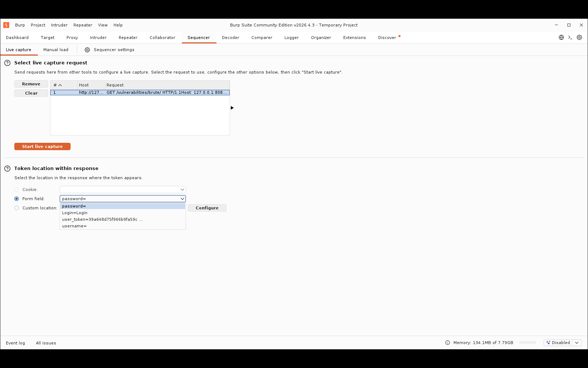Screen dimensions: 588x368
Task: Click the Sequencer settings gear icon
Action: pyautogui.click(x=87, y=50)
